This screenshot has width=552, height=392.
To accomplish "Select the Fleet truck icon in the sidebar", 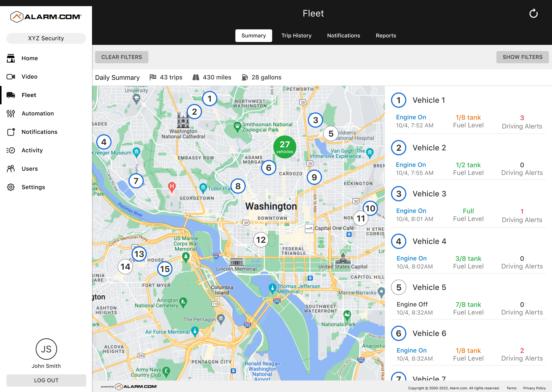I will click(11, 95).
